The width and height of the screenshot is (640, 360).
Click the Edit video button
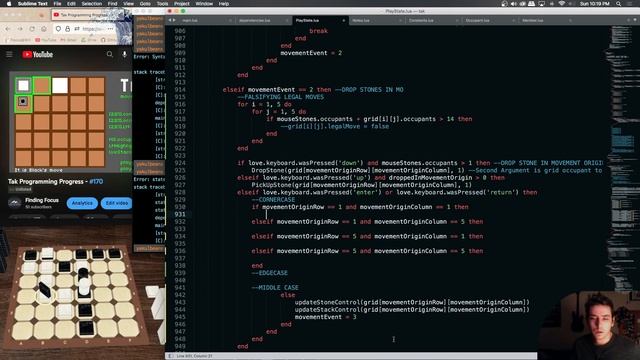pyautogui.click(x=117, y=203)
